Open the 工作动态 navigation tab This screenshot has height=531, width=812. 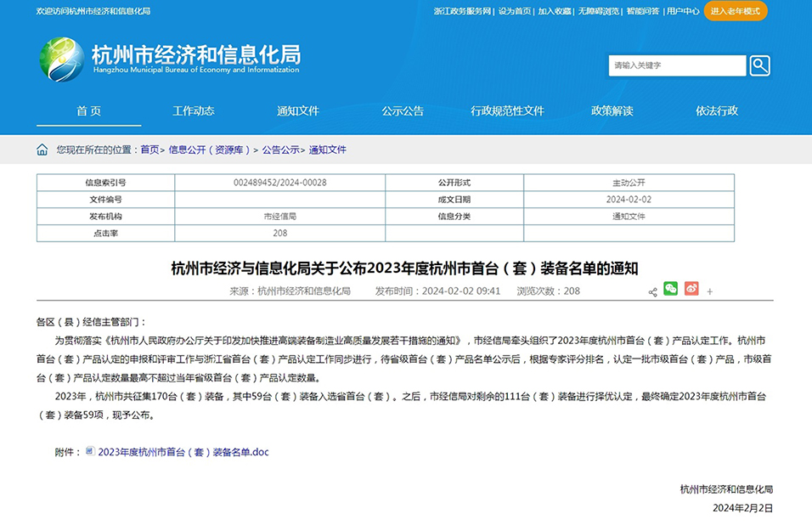[194, 111]
